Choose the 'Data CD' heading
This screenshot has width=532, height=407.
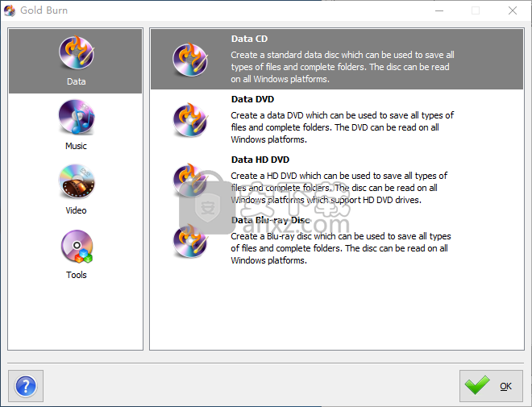[249, 39]
